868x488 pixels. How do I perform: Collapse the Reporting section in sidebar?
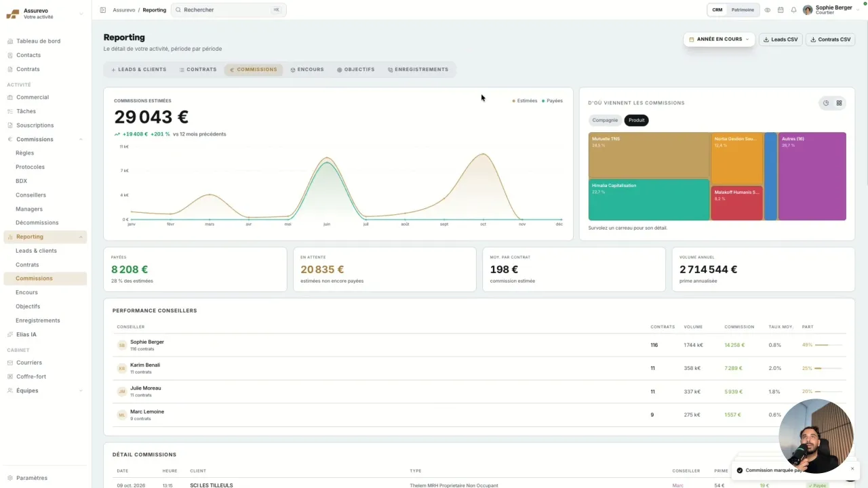point(81,237)
